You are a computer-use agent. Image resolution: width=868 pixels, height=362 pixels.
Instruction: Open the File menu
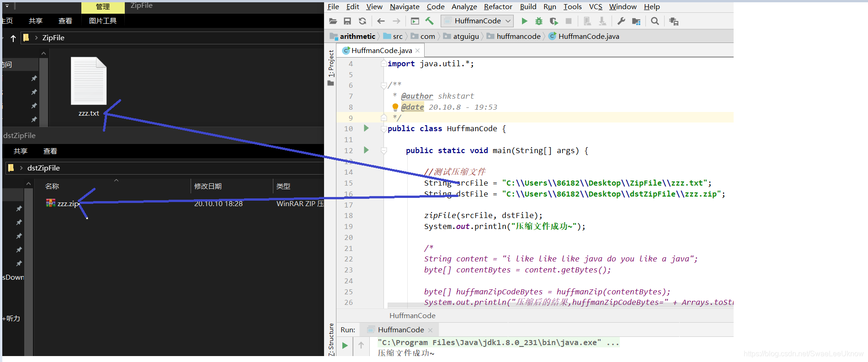(x=333, y=7)
